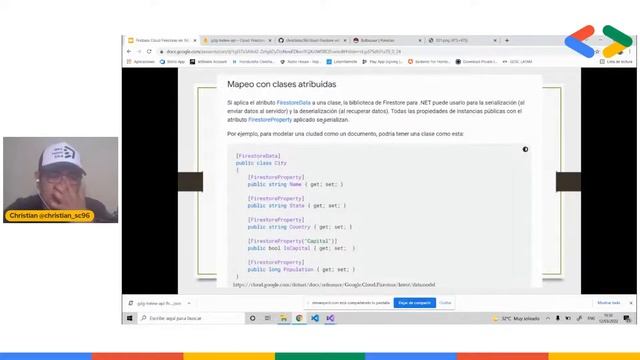Expand the downloaded json file options arrow
Screen dimensions: 640x360
pyautogui.click(x=189, y=303)
